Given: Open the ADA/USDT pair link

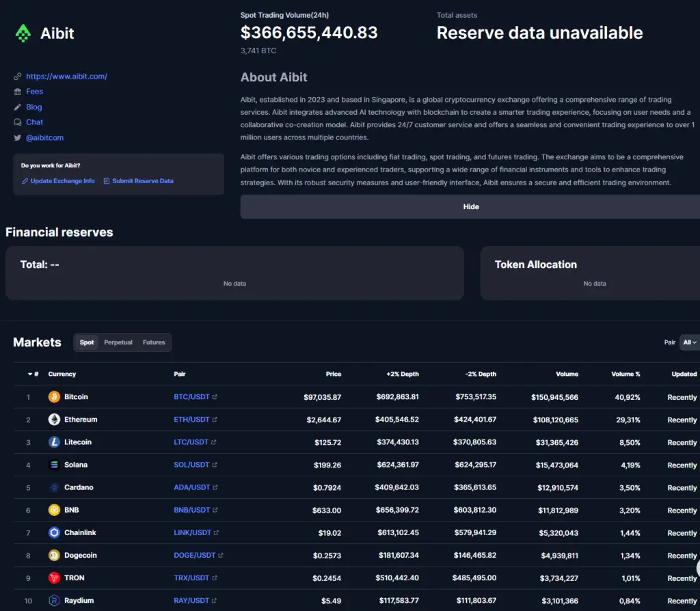Looking at the screenshot, I should click(192, 487).
